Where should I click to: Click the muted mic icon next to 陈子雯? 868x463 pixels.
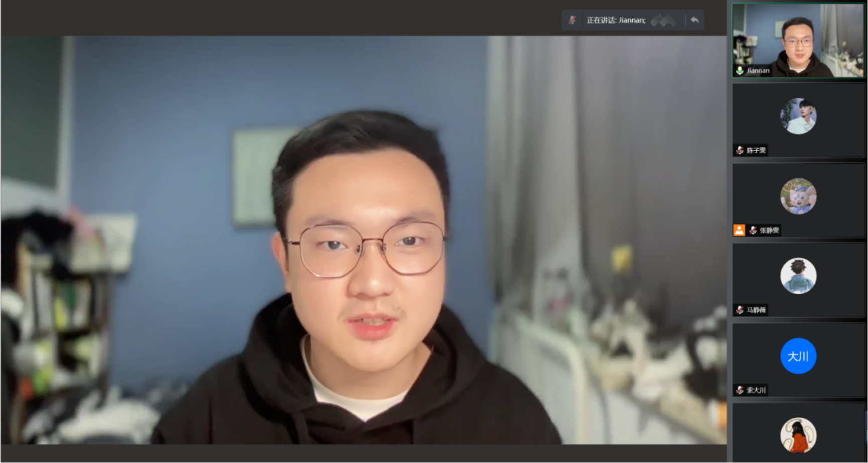tap(740, 150)
